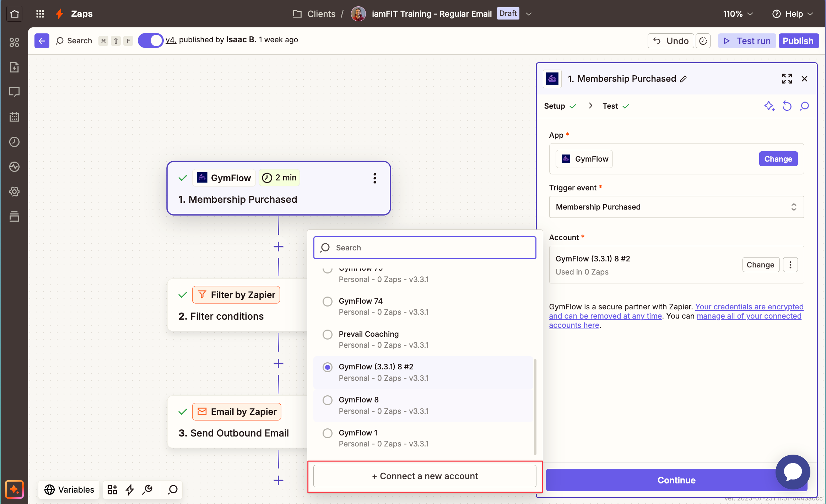Click the Continue button
This screenshot has width=826, height=504.
(x=676, y=480)
